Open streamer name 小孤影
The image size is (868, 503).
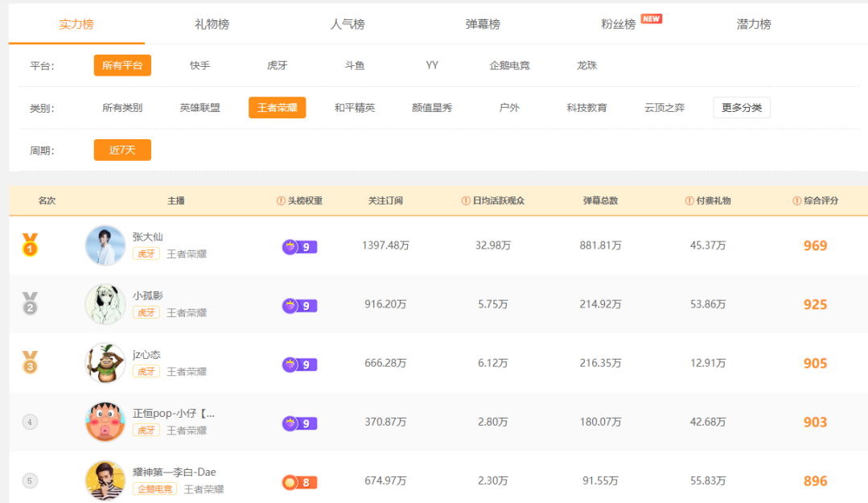pyautogui.click(x=148, y=296)
